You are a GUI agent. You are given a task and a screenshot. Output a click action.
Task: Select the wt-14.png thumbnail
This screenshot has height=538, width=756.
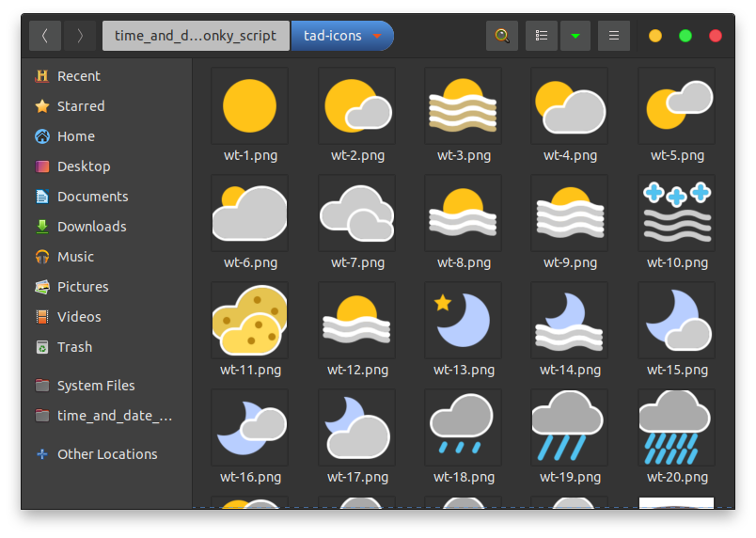pos(570,321)
